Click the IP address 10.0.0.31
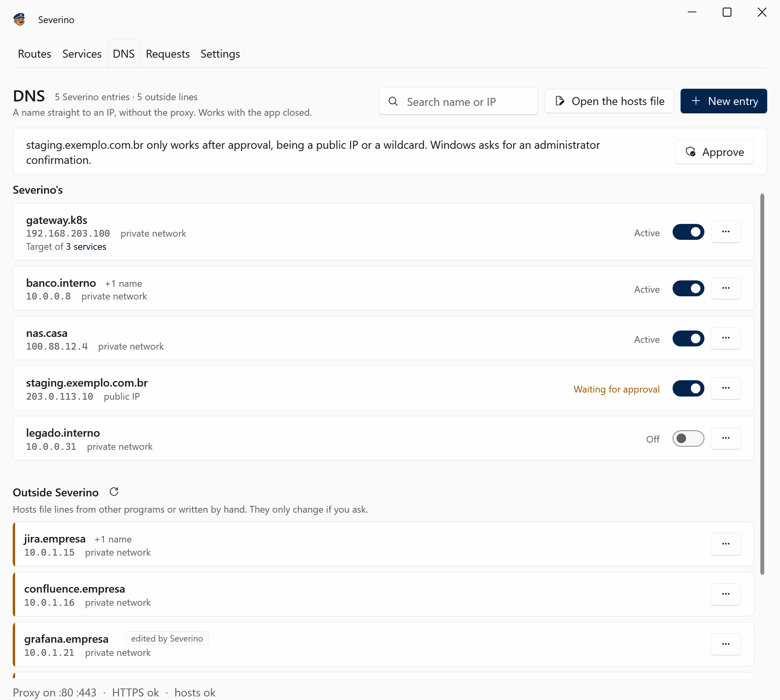Viewport: 780px width, 700px height. (51, 447)
